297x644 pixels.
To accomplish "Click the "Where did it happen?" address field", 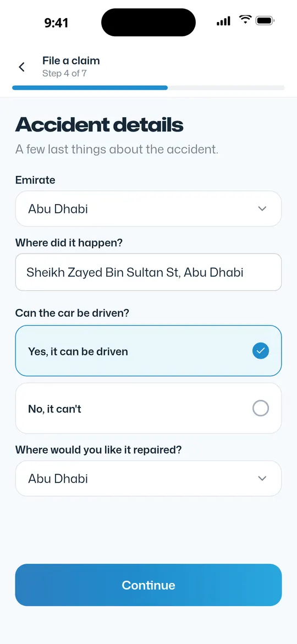I will [x=148, y=272].
